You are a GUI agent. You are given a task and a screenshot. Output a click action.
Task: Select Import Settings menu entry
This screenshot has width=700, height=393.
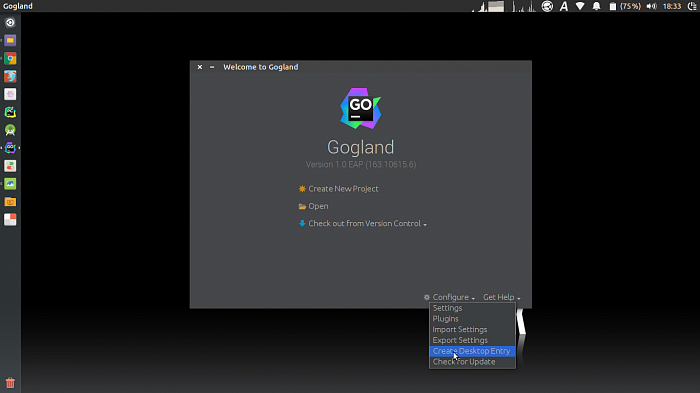(x=472, y=330)
